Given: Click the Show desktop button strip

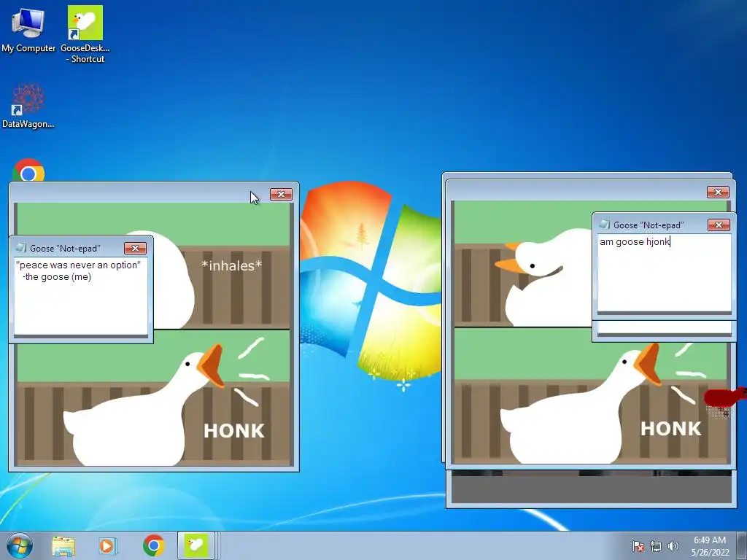Looking at the screenshot, I should click(742, 545).
